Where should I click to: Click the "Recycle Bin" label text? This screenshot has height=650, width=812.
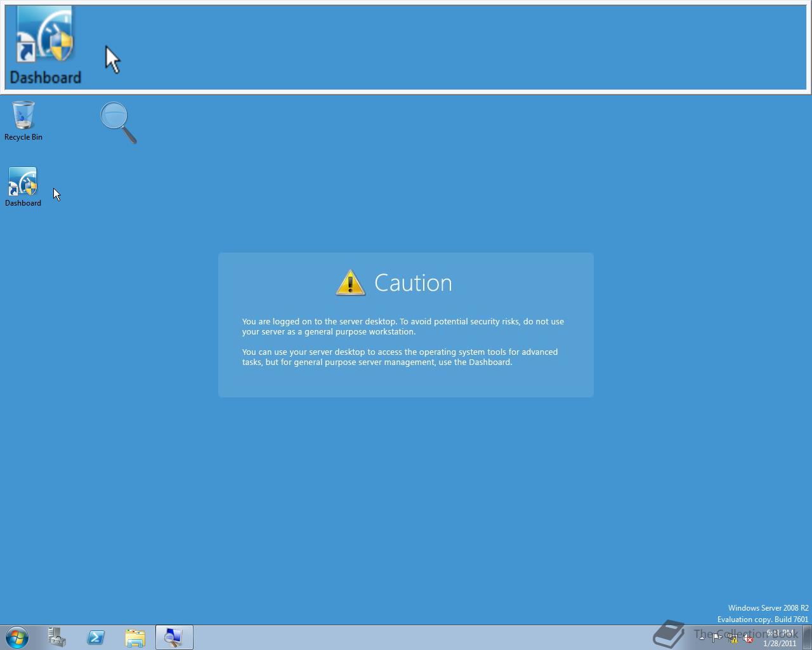point(23,137)
